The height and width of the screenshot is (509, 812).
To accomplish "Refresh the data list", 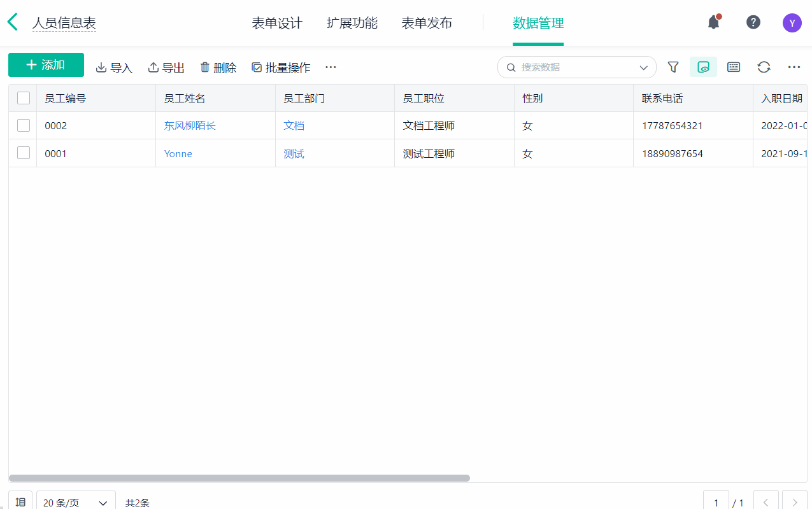I will coord(764,67).
